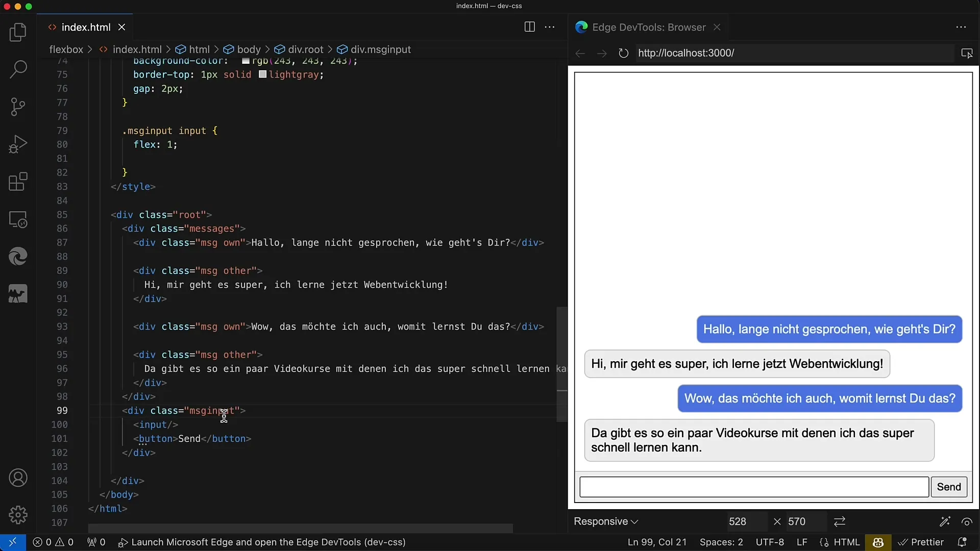
Task: Click the 'Da gibt es so ein paar' chat bubble
Action: (759, 440)
